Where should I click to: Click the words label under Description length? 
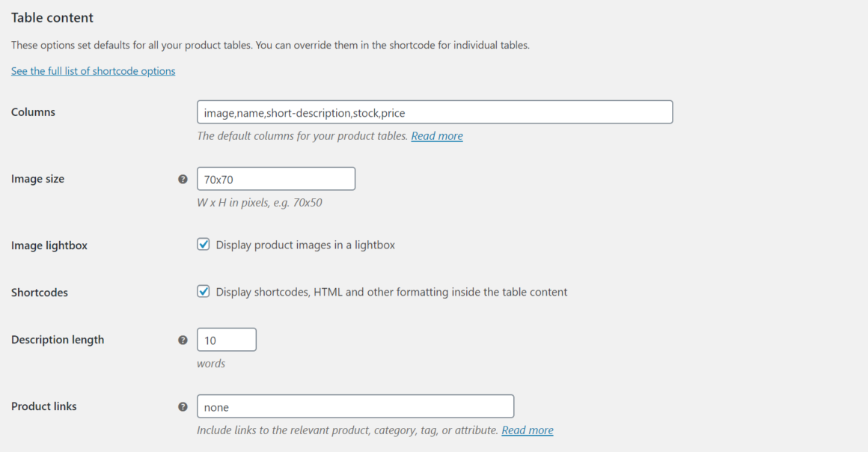pyautogui.click(x=212, y=363)
